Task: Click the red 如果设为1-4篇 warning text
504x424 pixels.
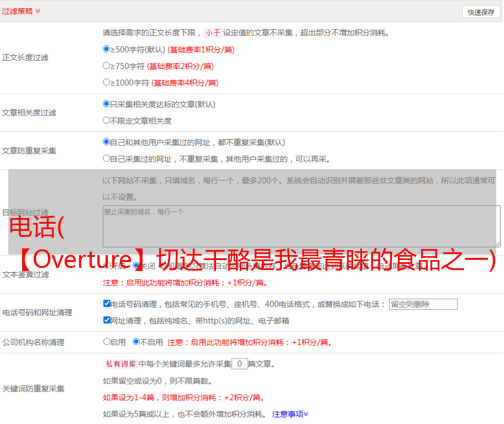Action: (x=185, y=397)
